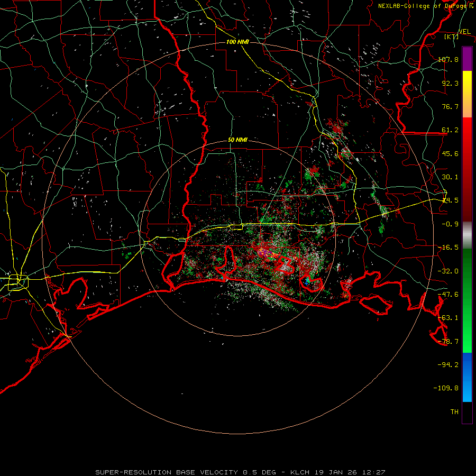476x476 pixels.
Task: Click the -16.5 legend value
Action: tap(448, 248)
